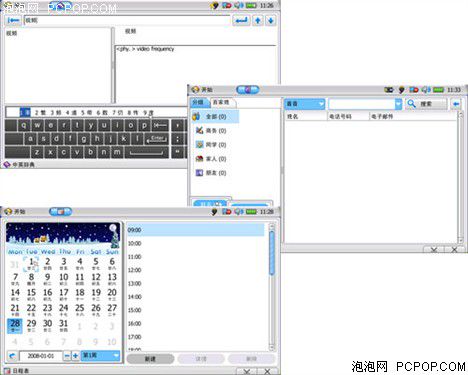Open the start menu icon in contacts title bar

pos(196,89)
